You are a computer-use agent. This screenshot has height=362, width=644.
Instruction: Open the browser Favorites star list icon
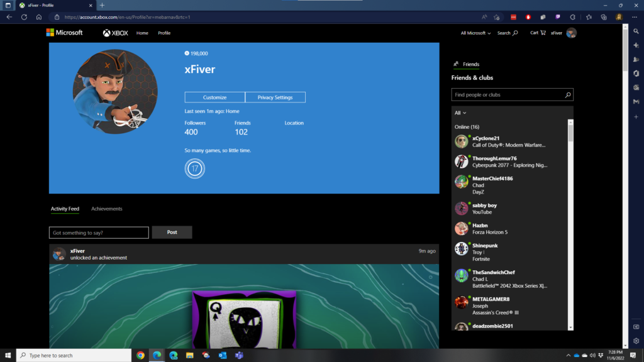(589, 17)
